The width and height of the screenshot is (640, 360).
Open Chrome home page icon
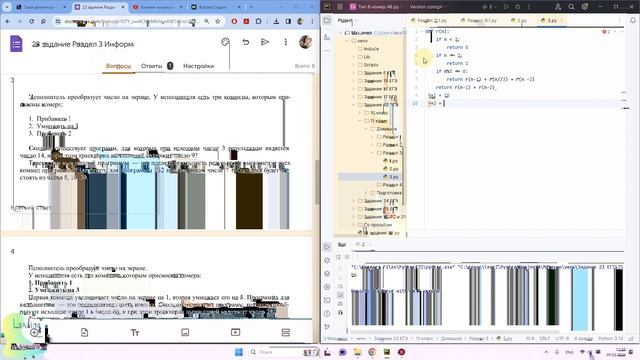(43, 21)
